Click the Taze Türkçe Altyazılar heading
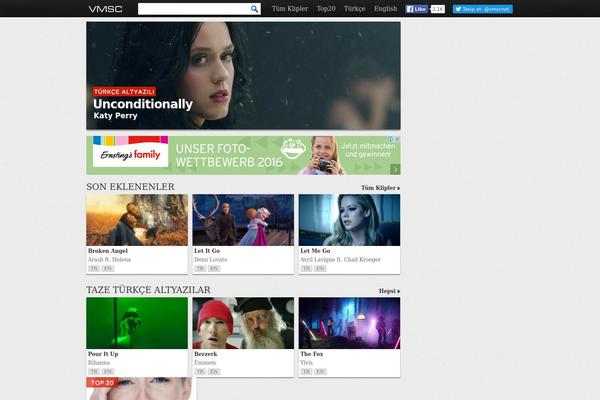The image size is (600, 400). [x=148, y=290]
